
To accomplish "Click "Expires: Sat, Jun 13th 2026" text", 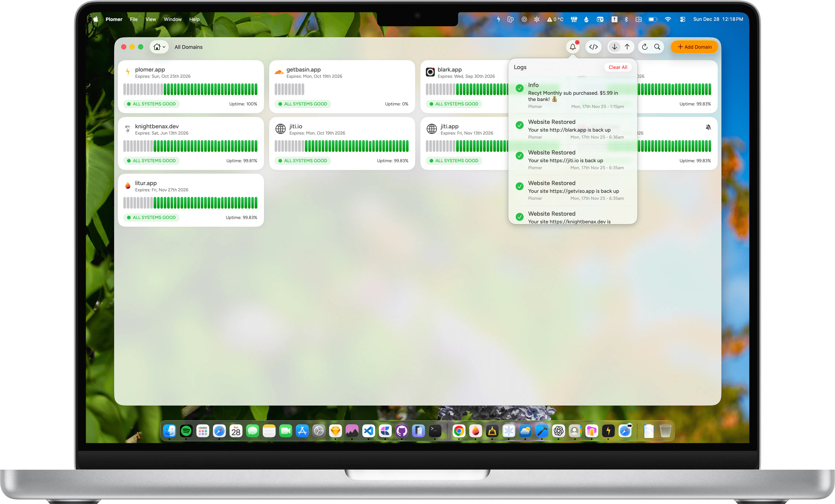I will [162, 133].
